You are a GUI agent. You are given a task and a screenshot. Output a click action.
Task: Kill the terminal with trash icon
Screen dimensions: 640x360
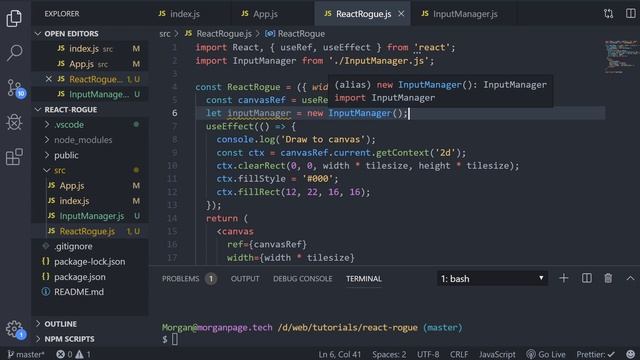click(x=608, y=278)
